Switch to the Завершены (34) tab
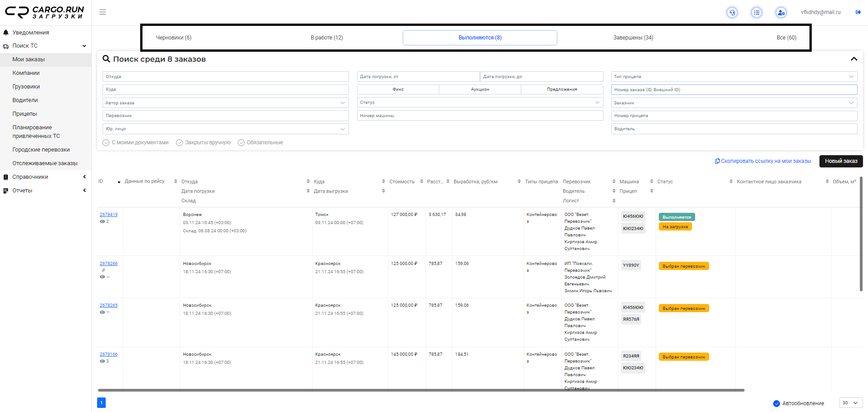 click(x=633, y=38)
